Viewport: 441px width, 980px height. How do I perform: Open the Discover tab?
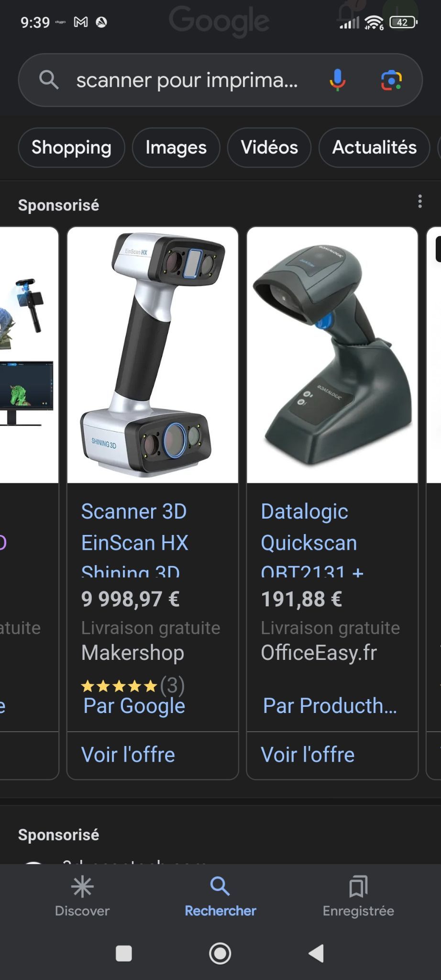(82, 896)
